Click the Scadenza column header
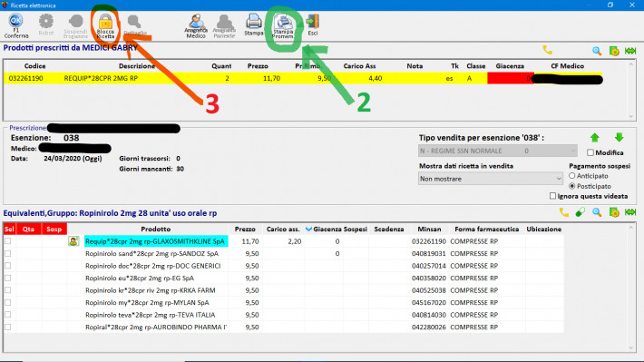This screenshot has width=644, height=362. (389, 229)
